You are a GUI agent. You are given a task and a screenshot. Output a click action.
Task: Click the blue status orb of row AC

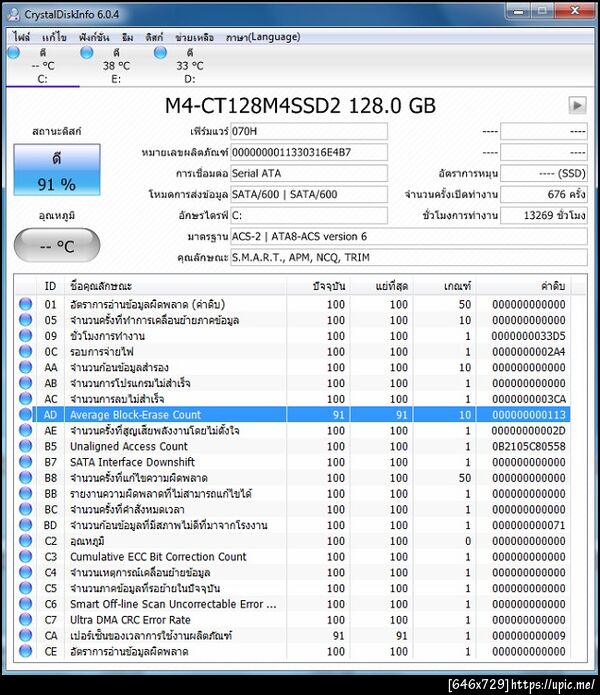pyautogui.click(x=26, y=399)
